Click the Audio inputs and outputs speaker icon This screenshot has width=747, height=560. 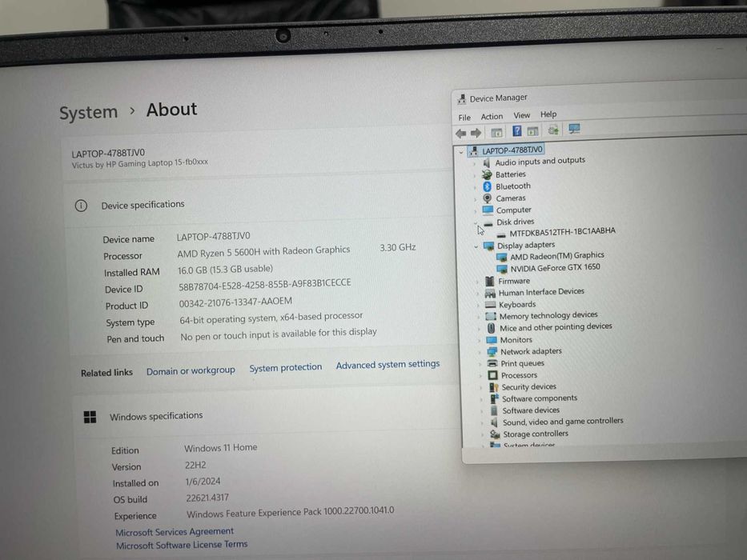click(x=487, y=163)
